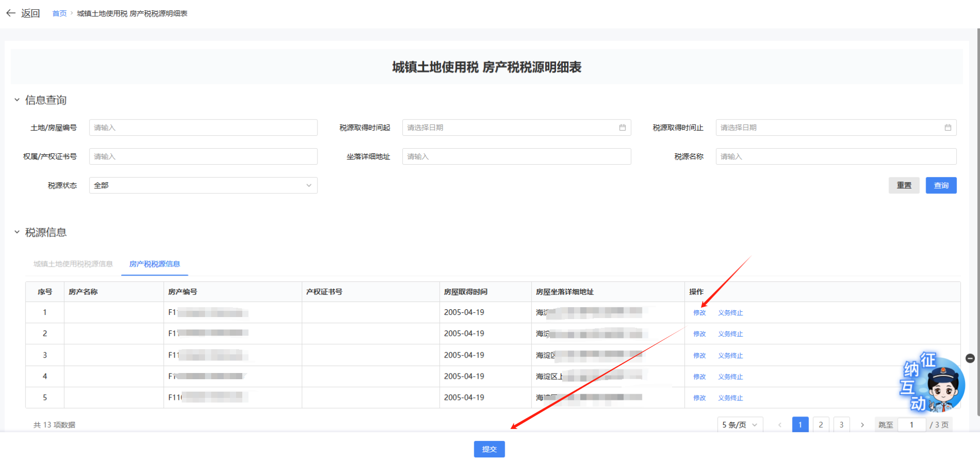Click 义务终止 in row 4
The width and height of the screenshot is (980, 459).
tap(730, 377)
